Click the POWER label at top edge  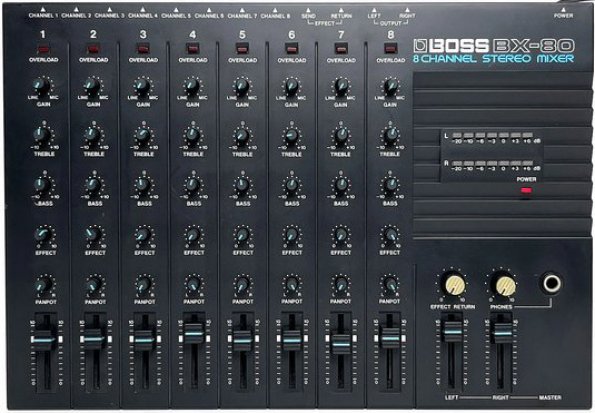tap(564, 16)
